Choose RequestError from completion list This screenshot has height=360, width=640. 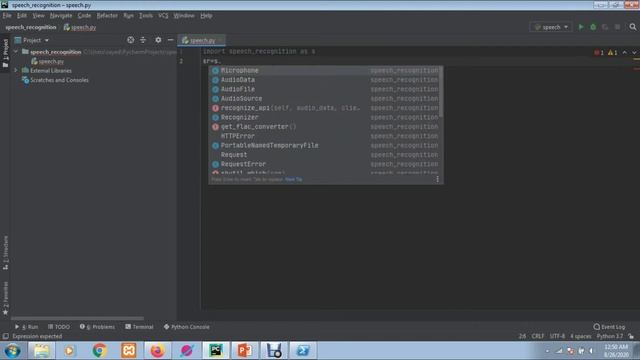coord(325,164)
